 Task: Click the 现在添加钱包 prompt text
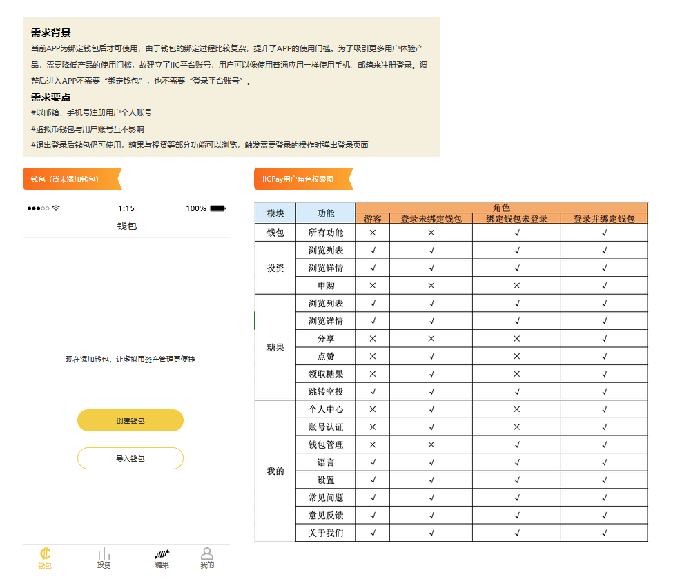(130, 359)
